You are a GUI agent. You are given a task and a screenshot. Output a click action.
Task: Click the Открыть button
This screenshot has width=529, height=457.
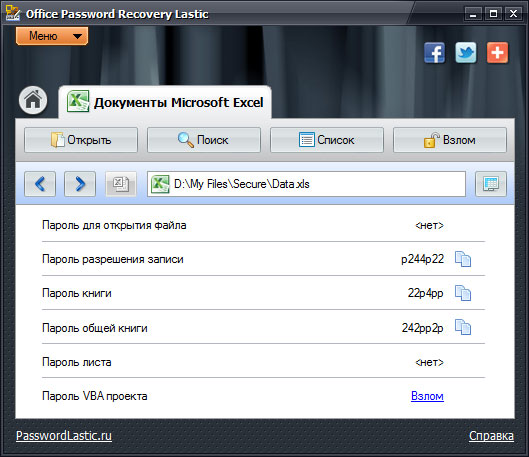(x=81, y=140)
